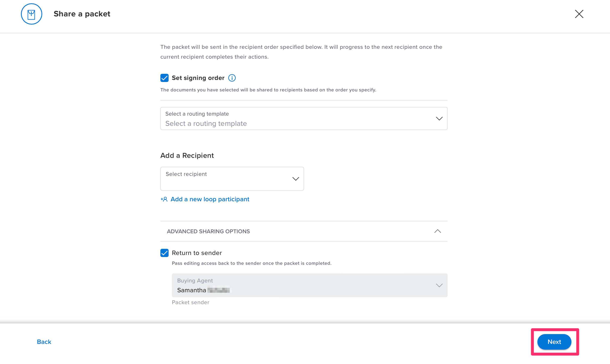Click the info icon next to Set signing order
Image resolution: width=610 pixels, height=364 pixels.
point(232,78)
